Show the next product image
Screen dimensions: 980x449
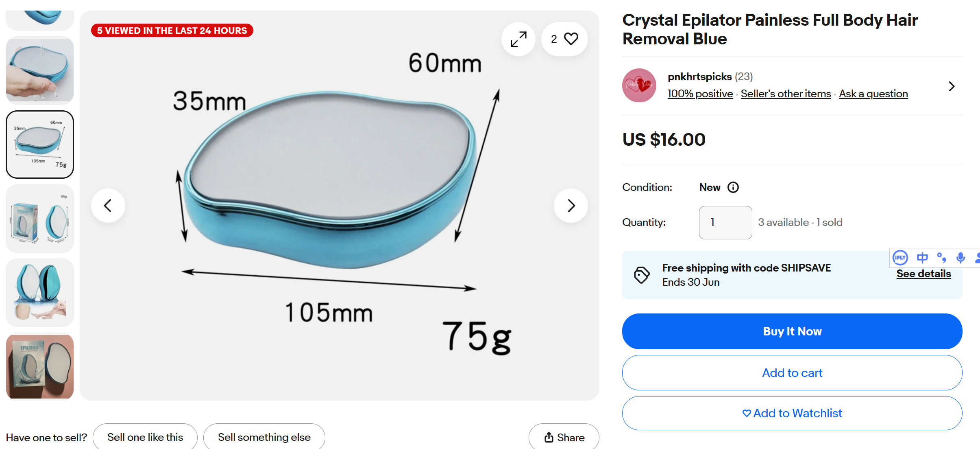click(571, 206)
